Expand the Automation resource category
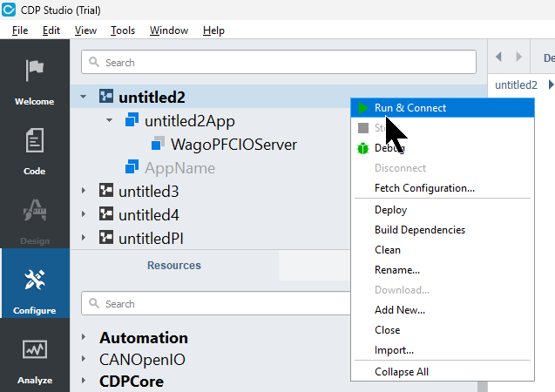Screen dimensions: 555x392 pos(83,337)
